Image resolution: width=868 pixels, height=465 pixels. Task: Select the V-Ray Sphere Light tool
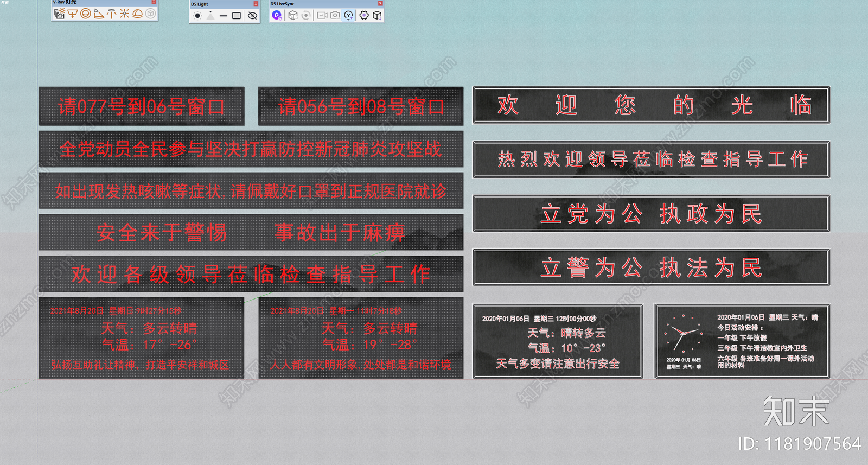(x=85, y=14)
